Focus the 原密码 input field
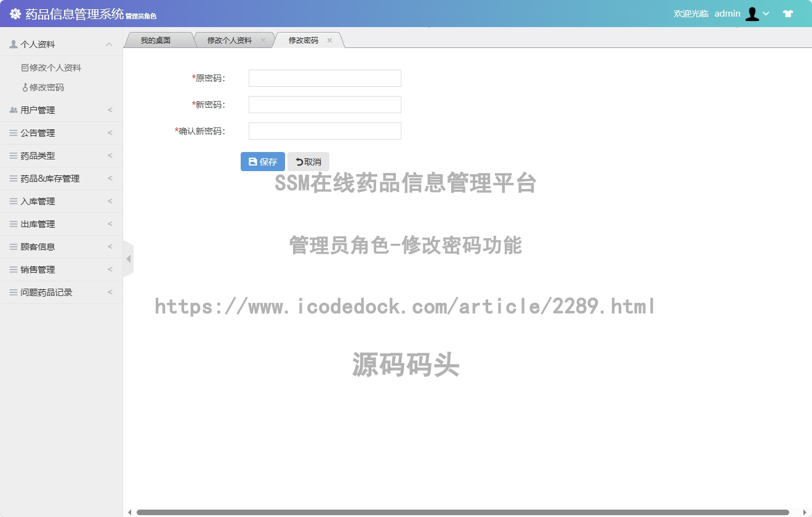The height and width of the screenshot is (517, 812). [325, 78]
